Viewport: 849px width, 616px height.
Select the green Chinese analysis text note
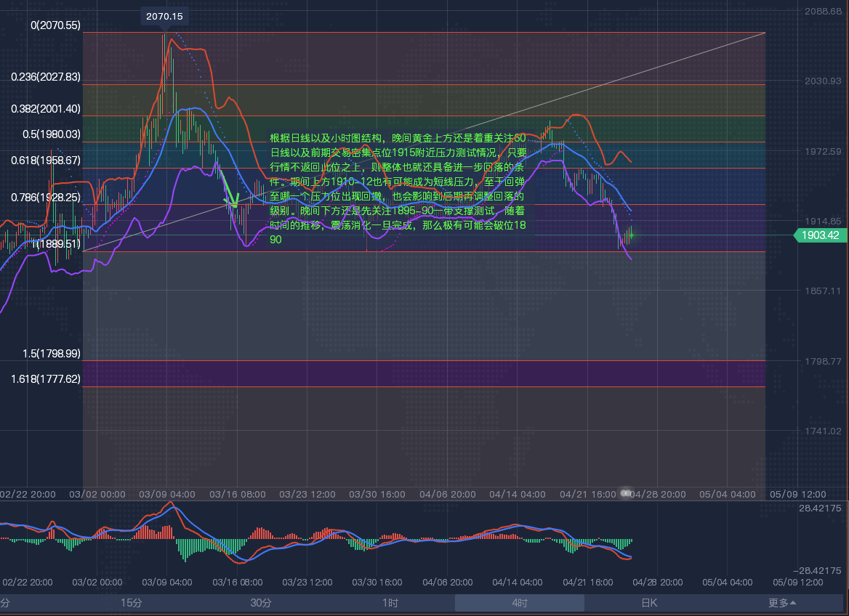398,188
